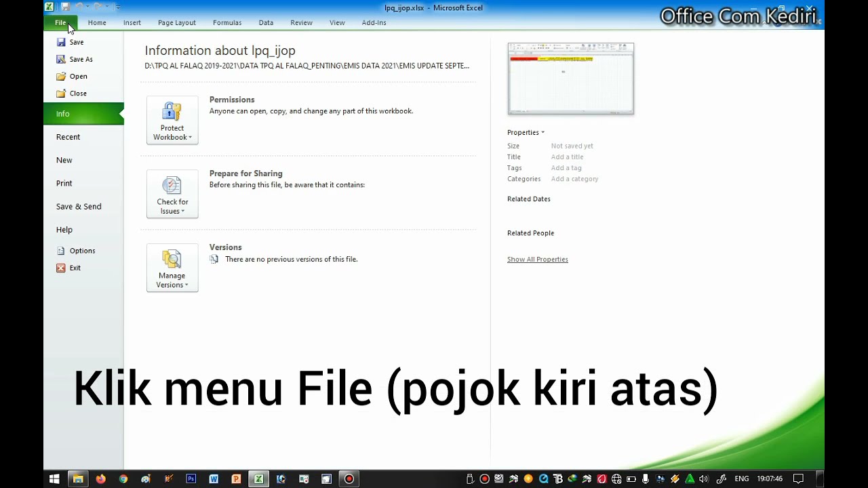This screenshot has width=868, height=488.
Task: Click the microphone icon in system tray
Action: point(646,479)
